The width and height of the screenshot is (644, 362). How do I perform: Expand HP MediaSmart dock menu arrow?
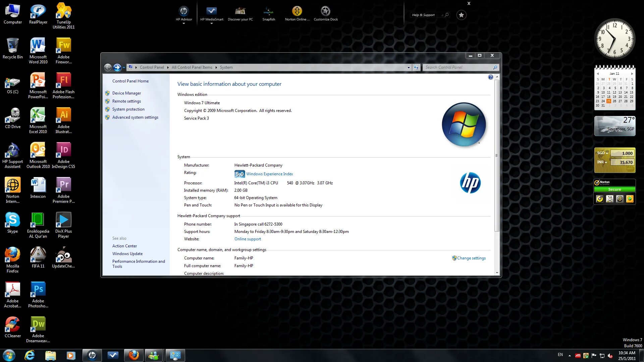click(212, 23)
